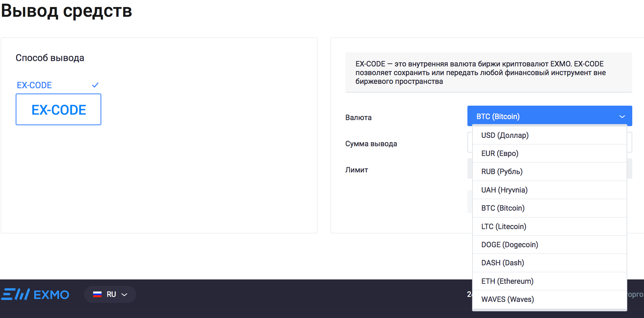
Task: Click checkmark next to EX-CODE
Action: click(x=95, y=85)
